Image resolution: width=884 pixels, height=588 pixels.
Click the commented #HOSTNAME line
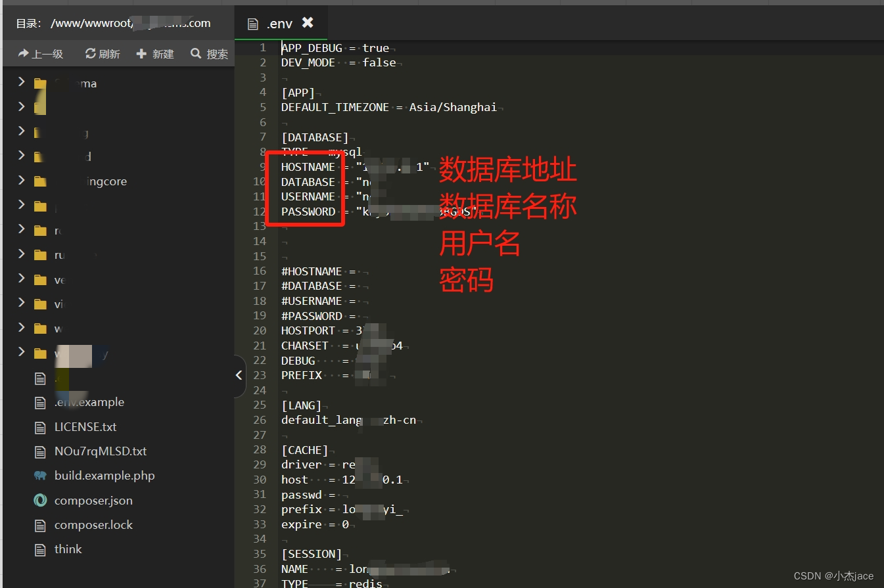click(x=319, y=271)
